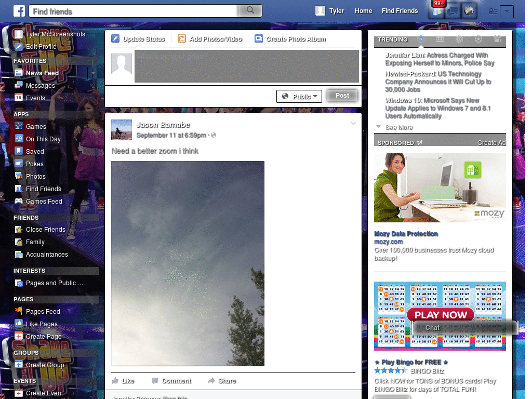Viewport: 532px width, 399px height.
Task: Click the mozy.com advertiser link
Action: 388,242
